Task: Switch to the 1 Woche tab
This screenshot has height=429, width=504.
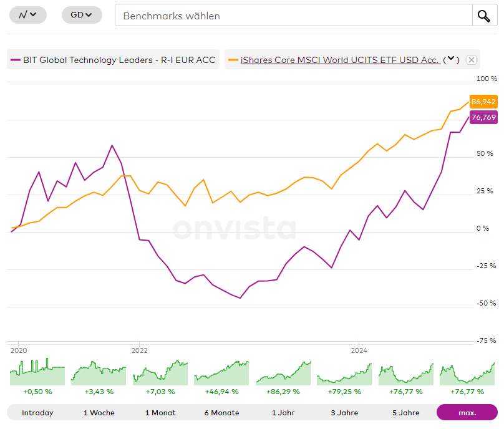Action: coord(99,413)
